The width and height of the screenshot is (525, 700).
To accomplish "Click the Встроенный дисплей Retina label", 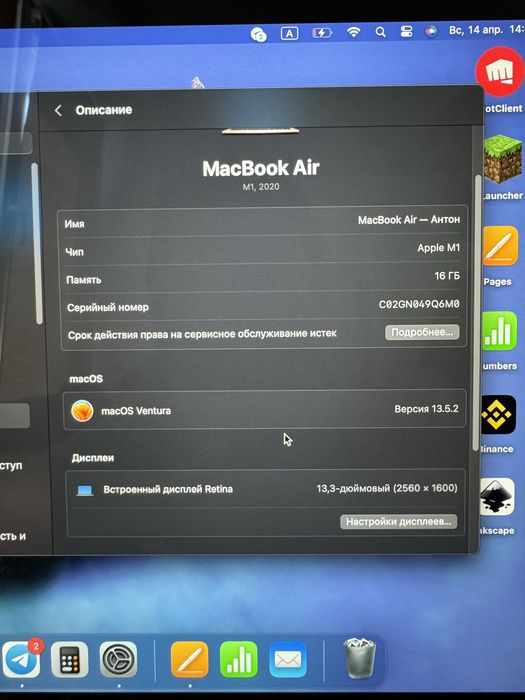I will pyautogui.click(x=168, y=489).
